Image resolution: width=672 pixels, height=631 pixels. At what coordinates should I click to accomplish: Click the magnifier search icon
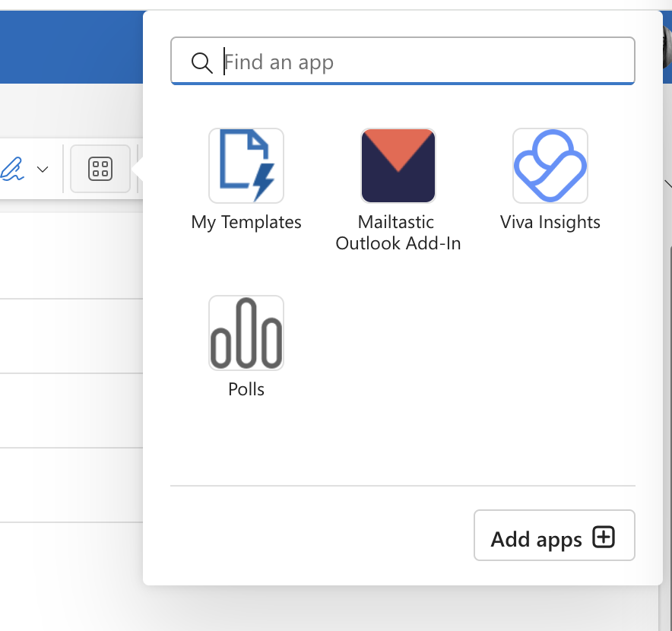(201, 62)
